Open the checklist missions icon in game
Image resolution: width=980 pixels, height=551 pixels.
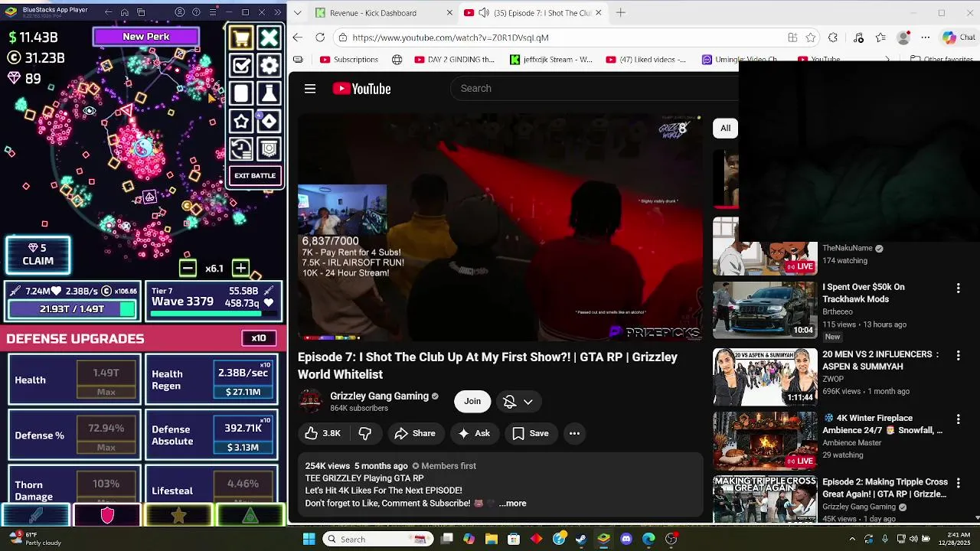(x=241, y=65)
